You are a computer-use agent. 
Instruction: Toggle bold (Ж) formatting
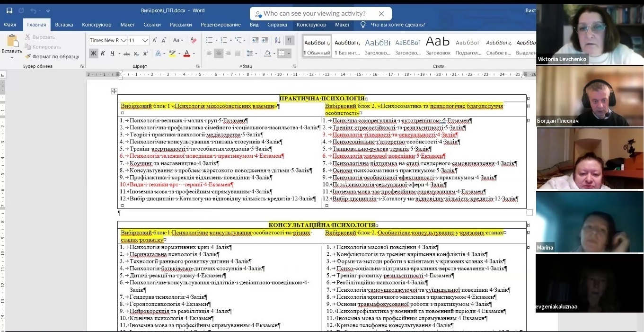pyautogui.click(x=94, y=54)
